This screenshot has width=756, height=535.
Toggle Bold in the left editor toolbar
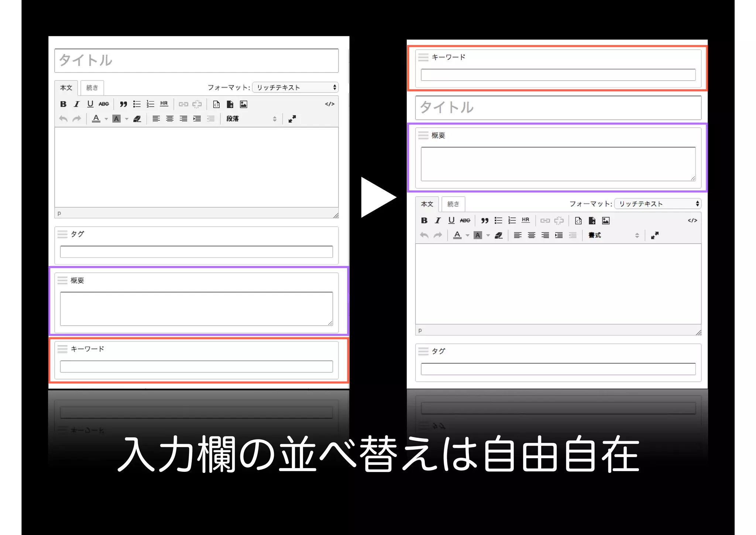(x=63, y=104)
